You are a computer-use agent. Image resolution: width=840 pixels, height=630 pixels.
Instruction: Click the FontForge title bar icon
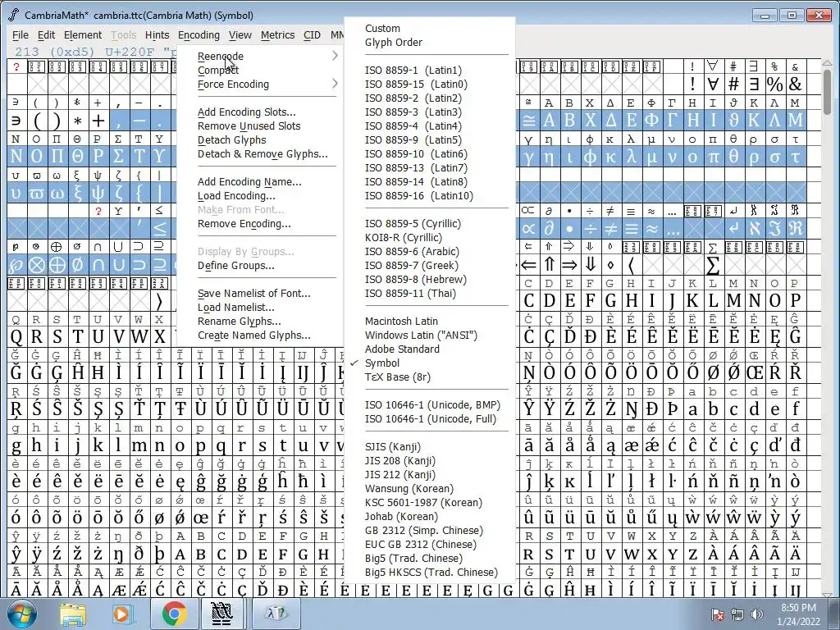pyautogui.click(x=13, y=15)
